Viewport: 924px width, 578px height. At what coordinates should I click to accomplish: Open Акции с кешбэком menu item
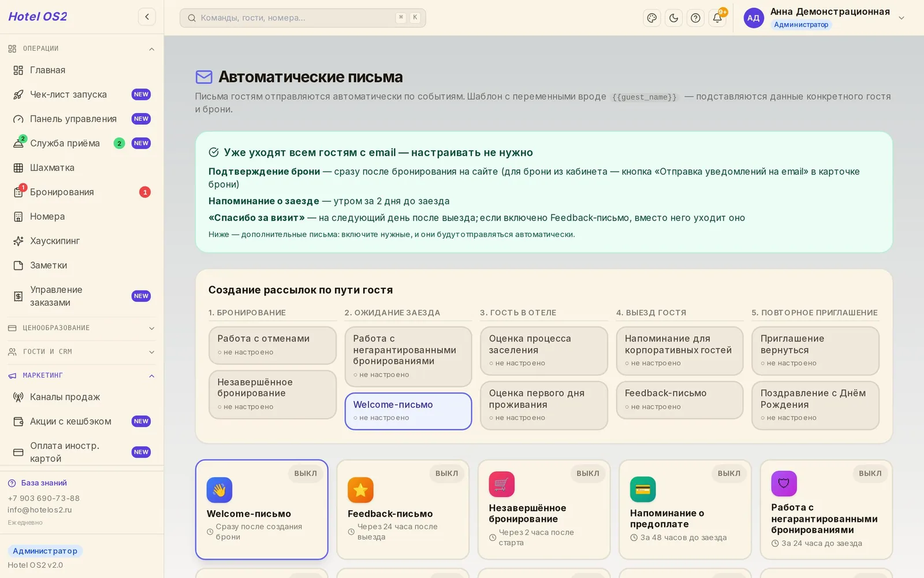[x=81, y=421]
